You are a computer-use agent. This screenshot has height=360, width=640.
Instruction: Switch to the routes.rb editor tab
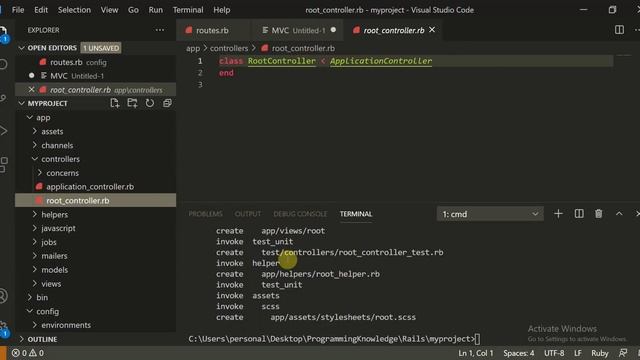point(212,30)
